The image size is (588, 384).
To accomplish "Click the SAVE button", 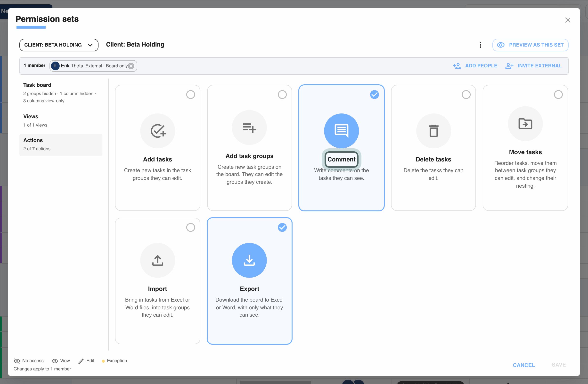I will coord(559,365).
